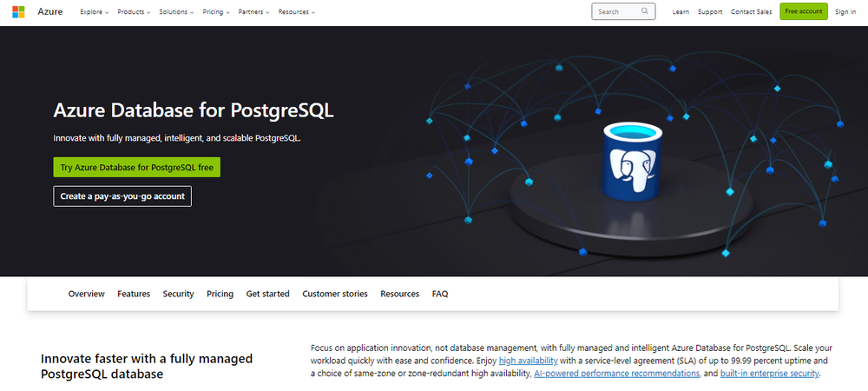The image size is (868, 391).
Task: Go to the Get started section tab
Action: coord(268,294)
